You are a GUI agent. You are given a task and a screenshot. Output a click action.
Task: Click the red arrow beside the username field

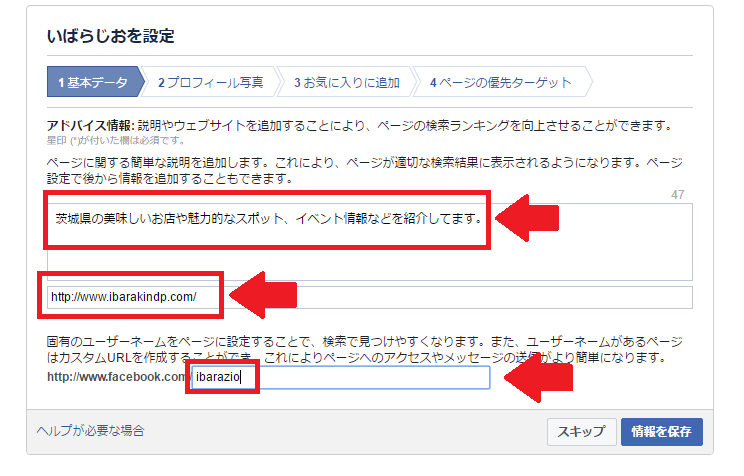point(539,378)
